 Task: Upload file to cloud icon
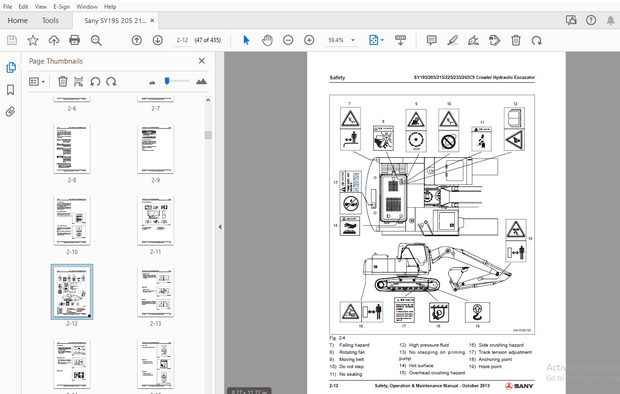coord(54,40)
